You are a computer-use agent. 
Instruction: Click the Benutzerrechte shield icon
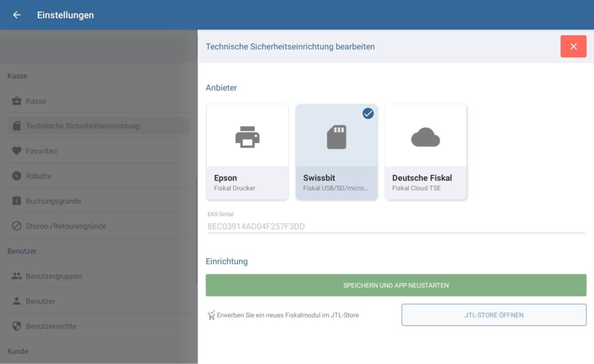[x=17, y=326]
